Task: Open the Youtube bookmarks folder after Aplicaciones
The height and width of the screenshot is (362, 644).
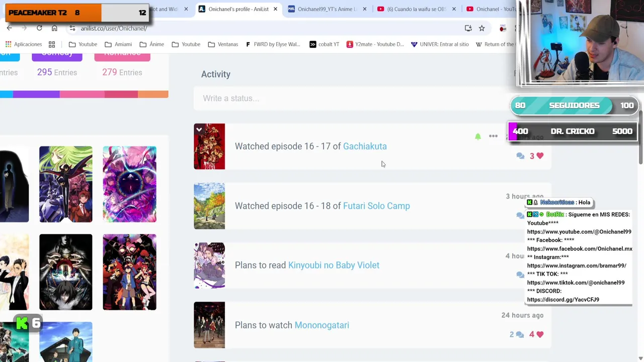Action: [83, 44]
